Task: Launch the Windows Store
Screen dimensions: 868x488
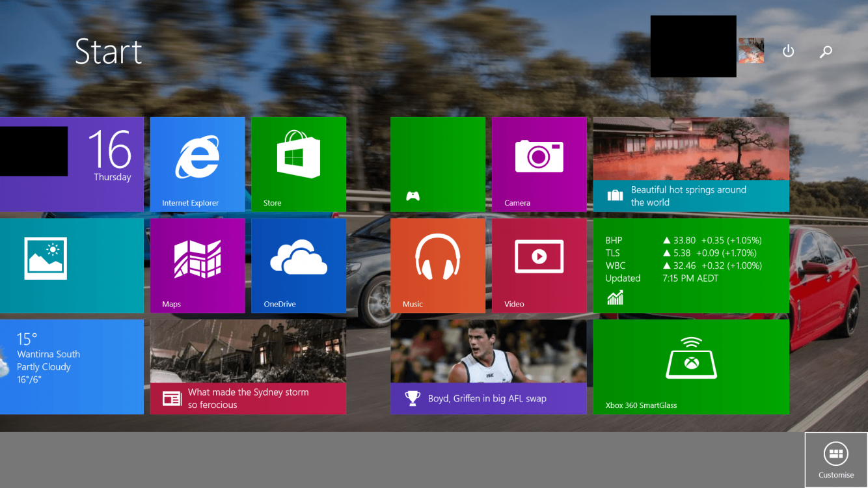Action: [x=299, y=164]
